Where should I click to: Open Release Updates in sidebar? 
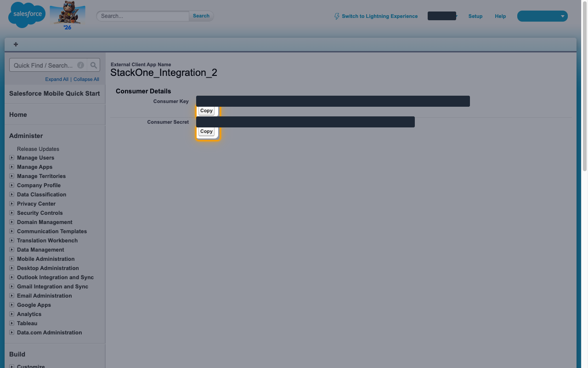click(38, 149)
